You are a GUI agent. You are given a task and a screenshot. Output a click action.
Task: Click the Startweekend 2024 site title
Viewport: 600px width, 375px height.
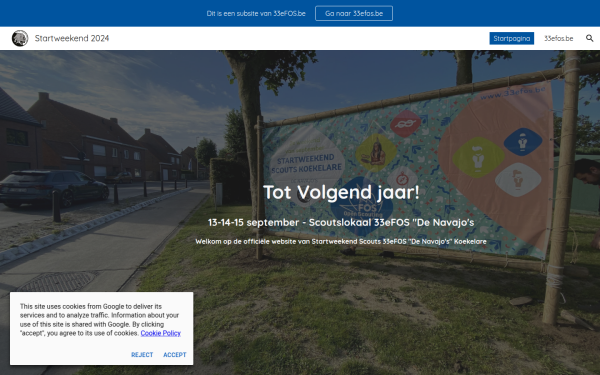click(x=72, y=38)
